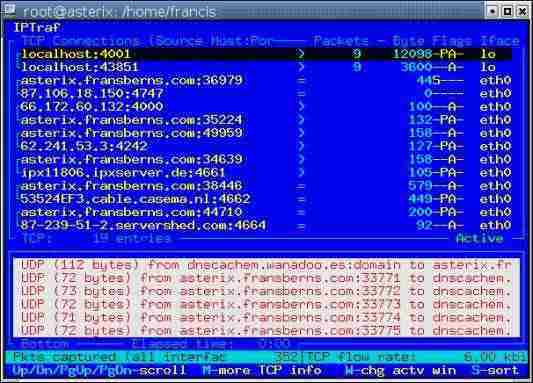Image resolution: width=533 pixels, height=383 pixels.
Task: Click the 12098 byte count value
Action: point(412,54)
